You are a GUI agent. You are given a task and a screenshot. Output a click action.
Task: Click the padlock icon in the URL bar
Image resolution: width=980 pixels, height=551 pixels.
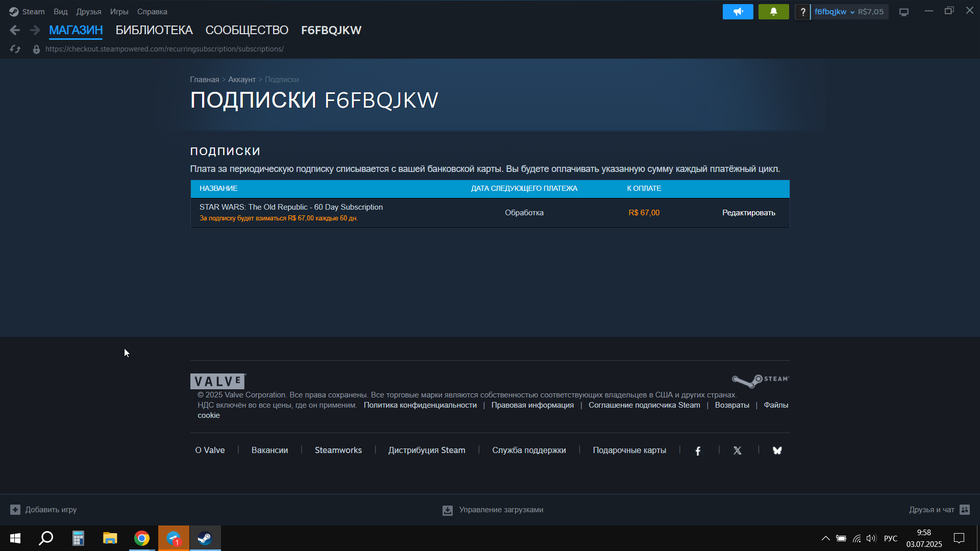pos(36,49)
